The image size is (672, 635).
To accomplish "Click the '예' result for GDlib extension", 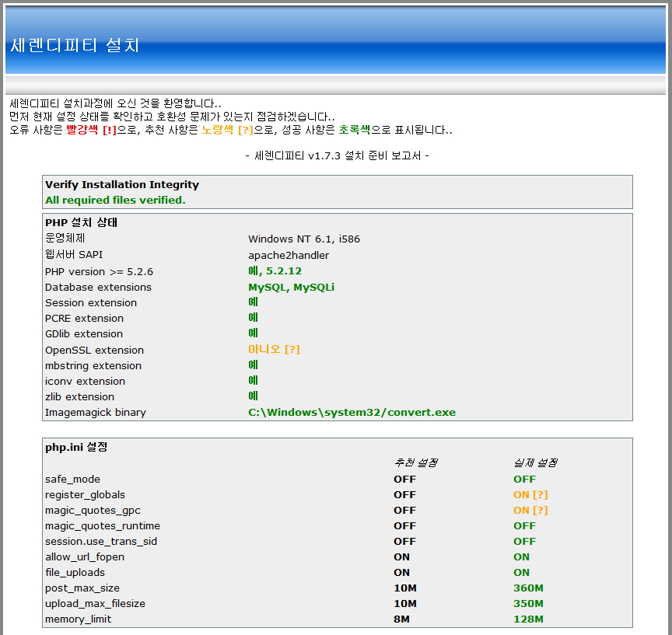I will [254, 333].
